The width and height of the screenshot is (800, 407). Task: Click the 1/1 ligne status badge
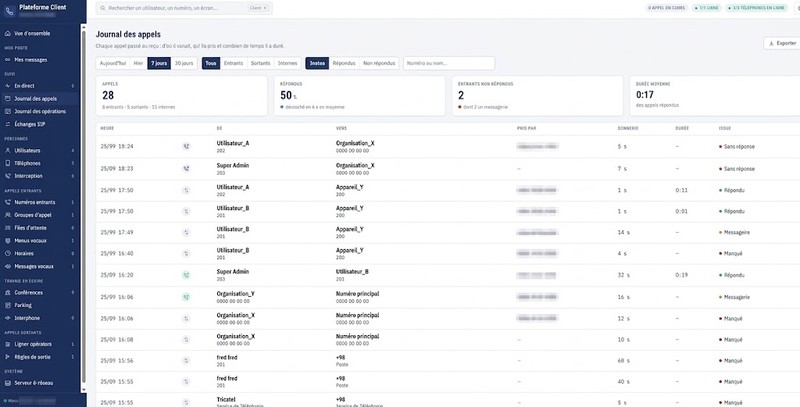707,8
